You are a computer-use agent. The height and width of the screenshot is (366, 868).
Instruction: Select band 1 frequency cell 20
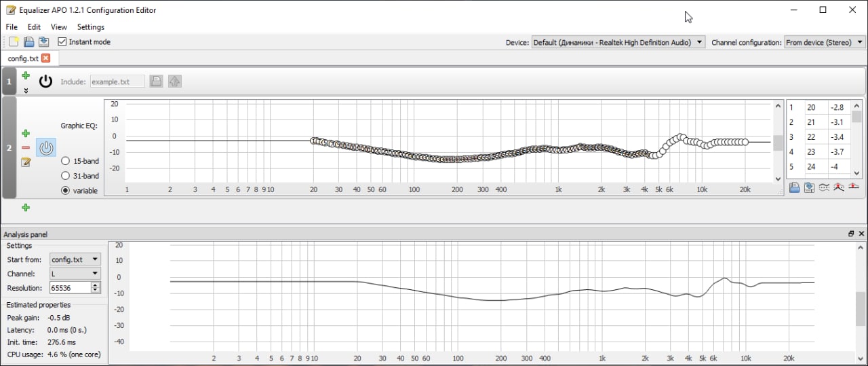(816, 107)
